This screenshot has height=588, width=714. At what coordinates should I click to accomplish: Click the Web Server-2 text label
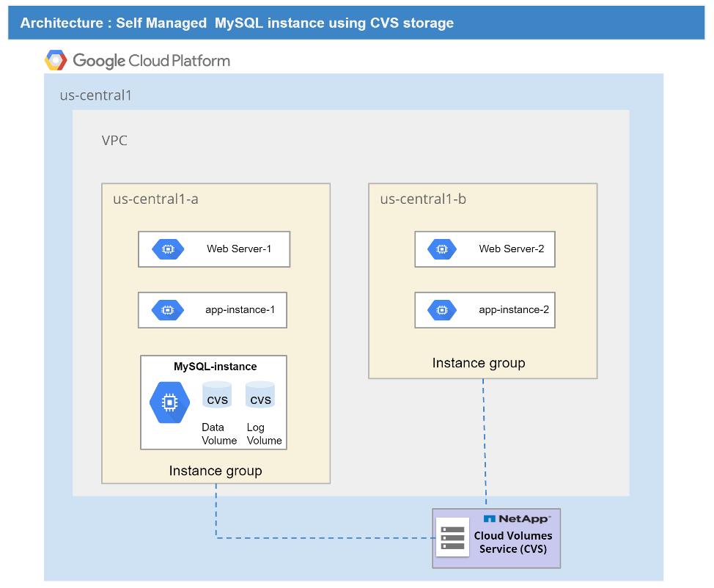click(511, 249)
